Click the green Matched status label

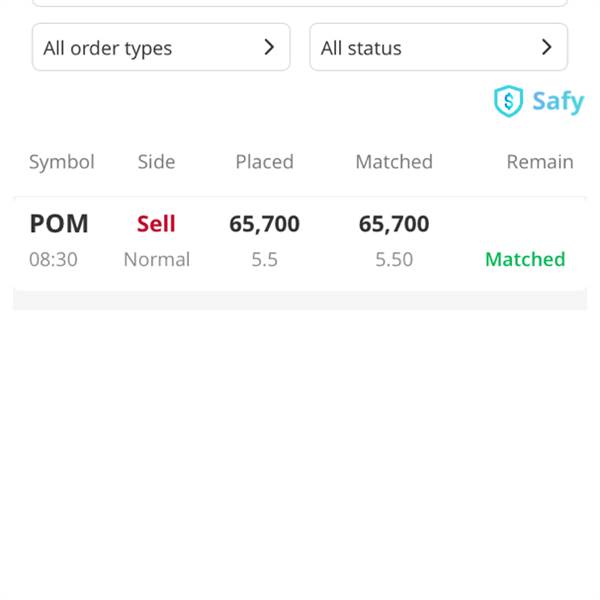525,259
